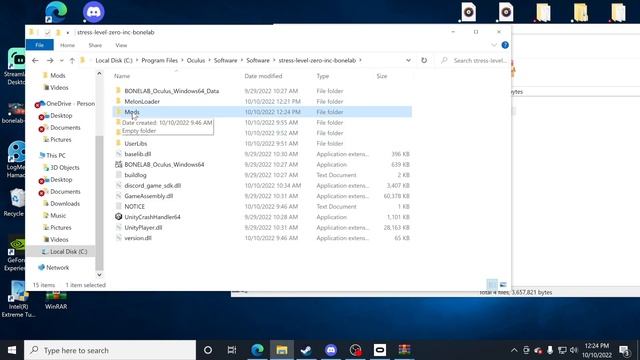The height and width of the screenshot is (360, 640).
Task: Click navigation pane scroll up arrow
Action: (x=99, y=73)
